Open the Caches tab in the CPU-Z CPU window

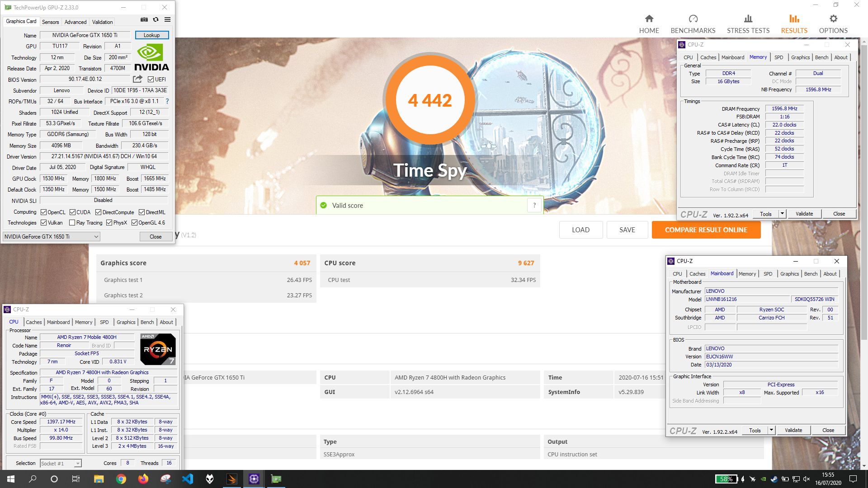click(33, 322)
